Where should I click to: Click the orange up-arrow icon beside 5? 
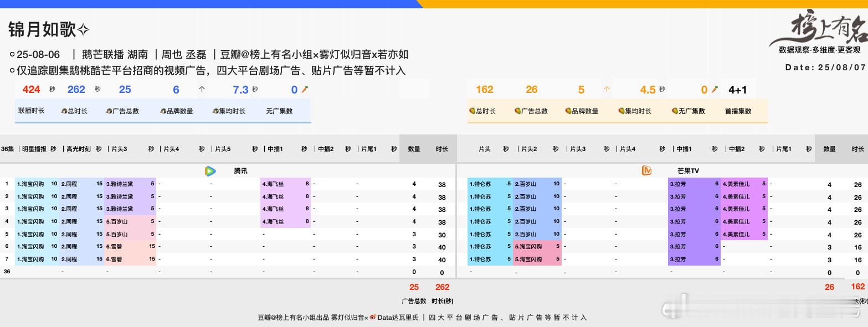[607, 89]
